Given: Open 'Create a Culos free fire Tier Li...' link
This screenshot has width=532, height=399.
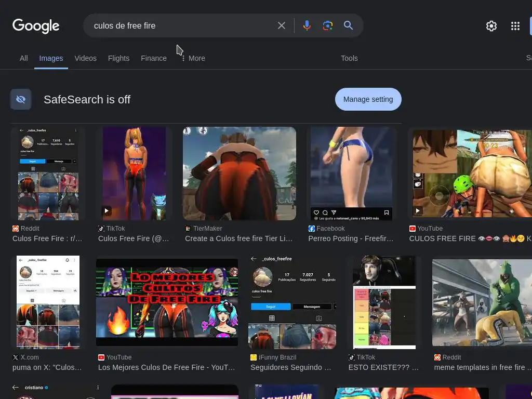Looking at the screenshot, I should pyautogui.click(x=238, y=238).
